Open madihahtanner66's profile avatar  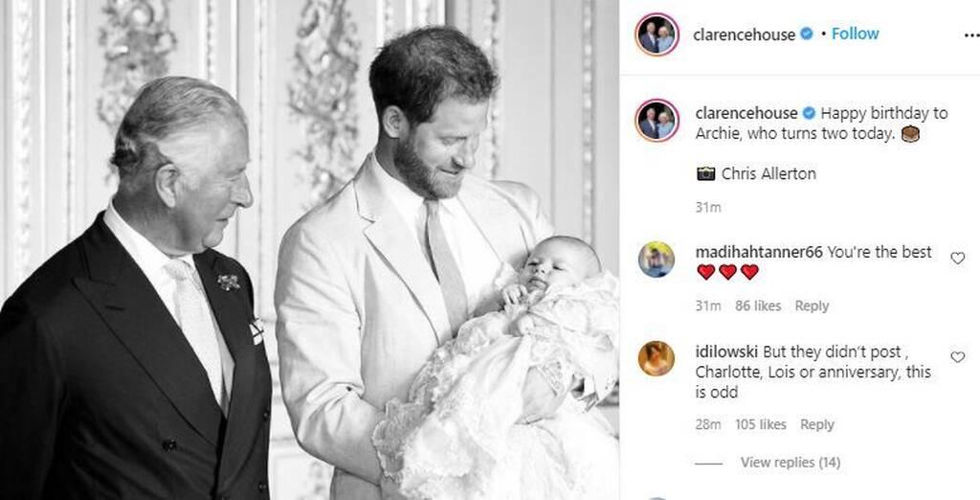coord(657,260)
